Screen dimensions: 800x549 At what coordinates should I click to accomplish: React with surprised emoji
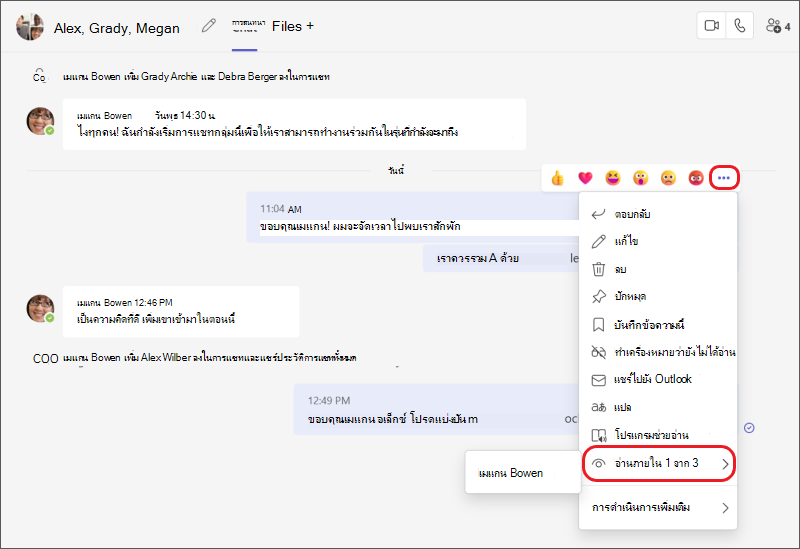coord(640,178)
